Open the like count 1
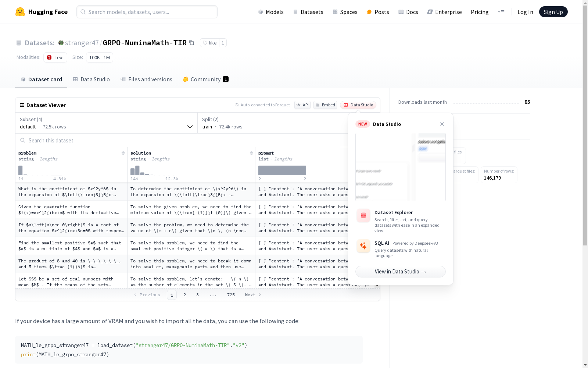The height and width of the screenshot is (368, 588). point(223,43)
